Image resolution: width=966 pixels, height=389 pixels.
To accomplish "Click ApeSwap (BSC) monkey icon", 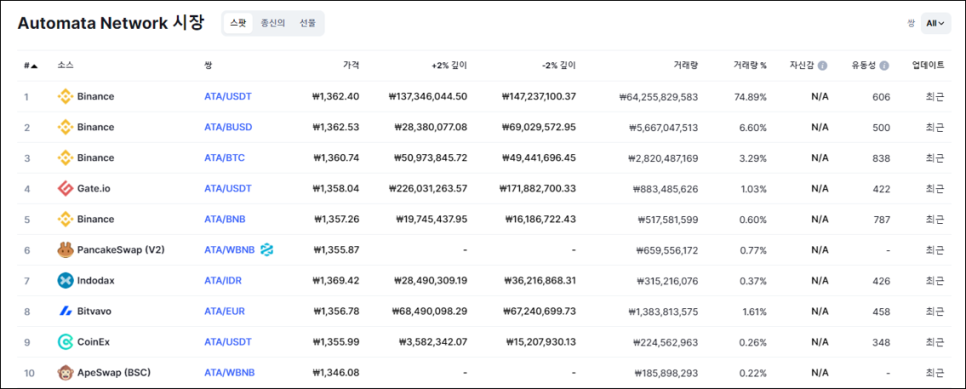I will click(65, 373).
